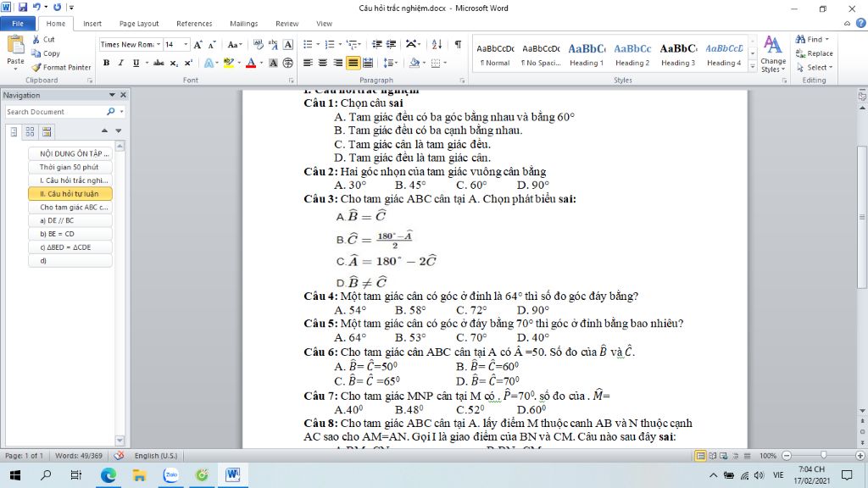The height and width of the screenshot is (488, 868).
Task: Insert a multilevel list
Action: click(x=352, y=44)
